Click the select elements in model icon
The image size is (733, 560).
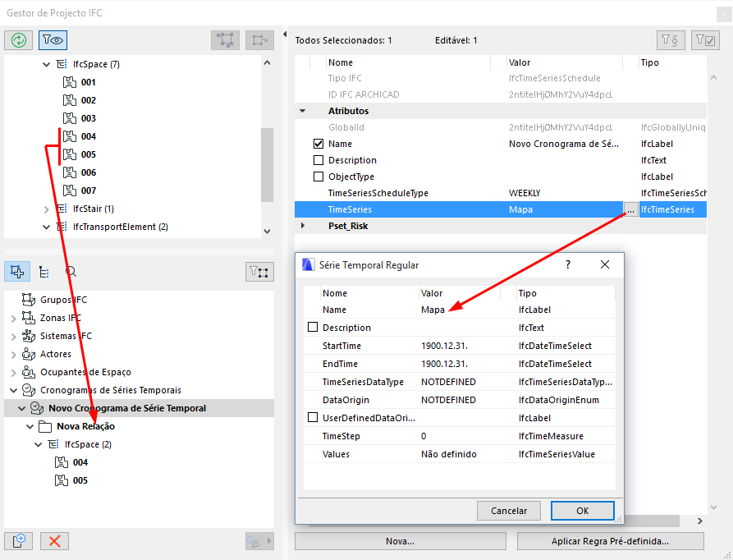click(226, 40)
